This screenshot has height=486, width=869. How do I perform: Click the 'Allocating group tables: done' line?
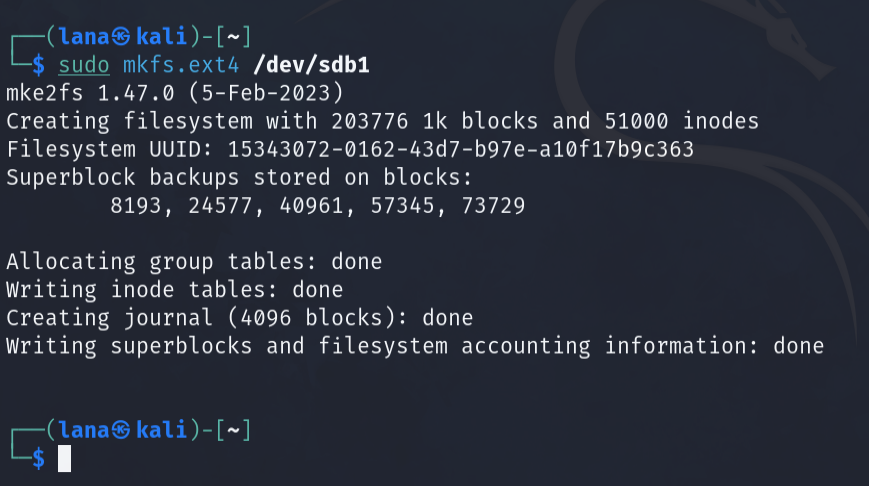[194, 262]
